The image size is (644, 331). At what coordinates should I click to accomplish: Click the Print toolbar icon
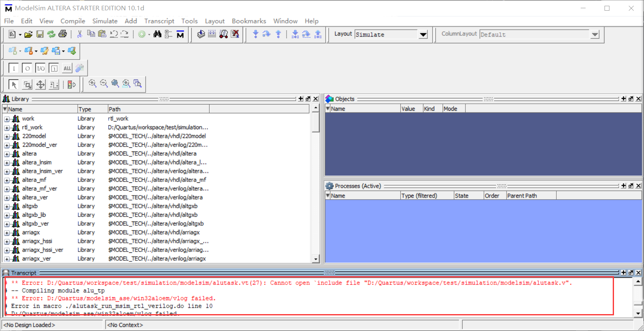point(62,34)
